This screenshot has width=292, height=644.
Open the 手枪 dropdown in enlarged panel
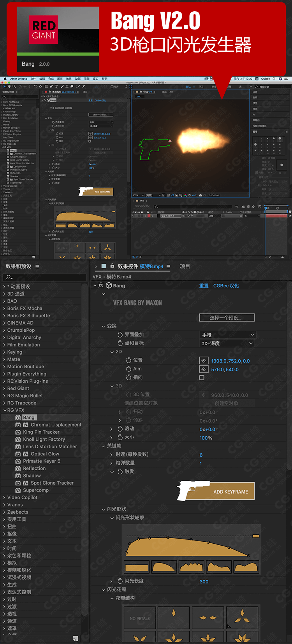coord(228,335)
